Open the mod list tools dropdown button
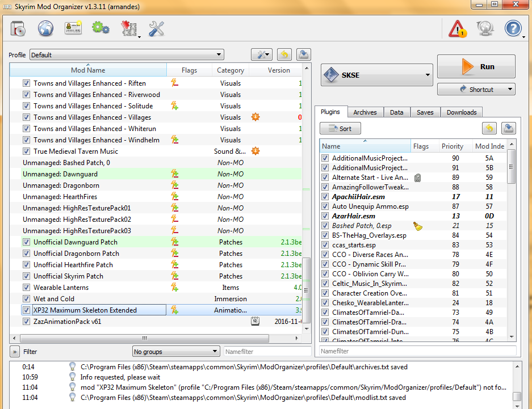The image size is (532, 409). point(262,54)
